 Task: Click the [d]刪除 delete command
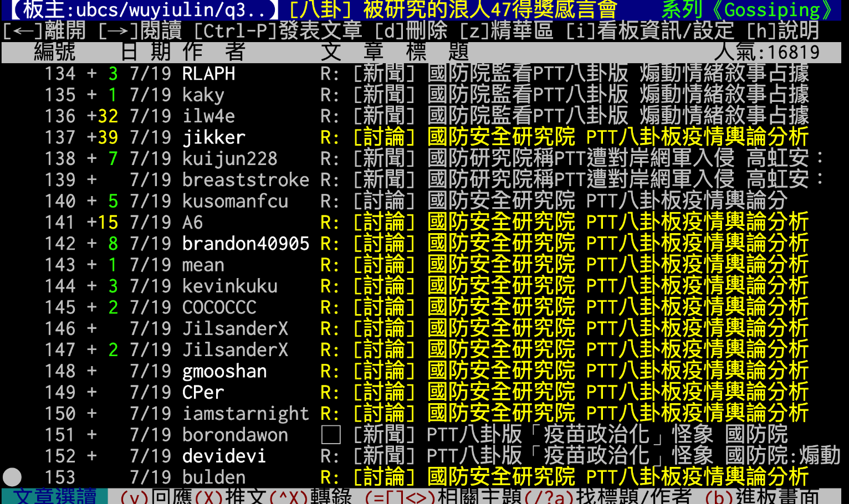click(411, 30)
